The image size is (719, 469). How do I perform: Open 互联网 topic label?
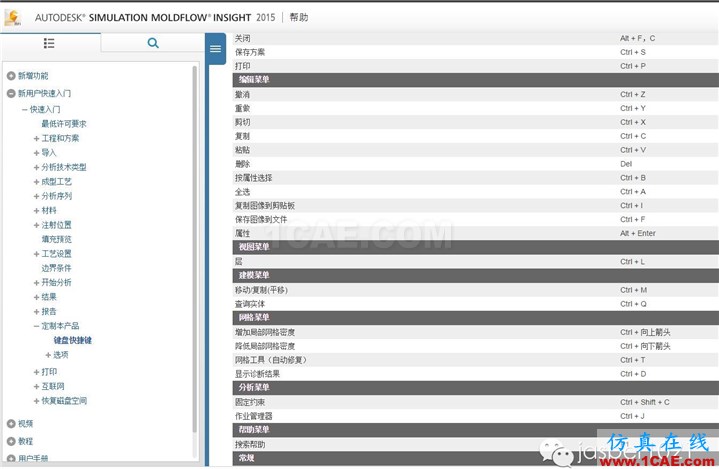53,386
